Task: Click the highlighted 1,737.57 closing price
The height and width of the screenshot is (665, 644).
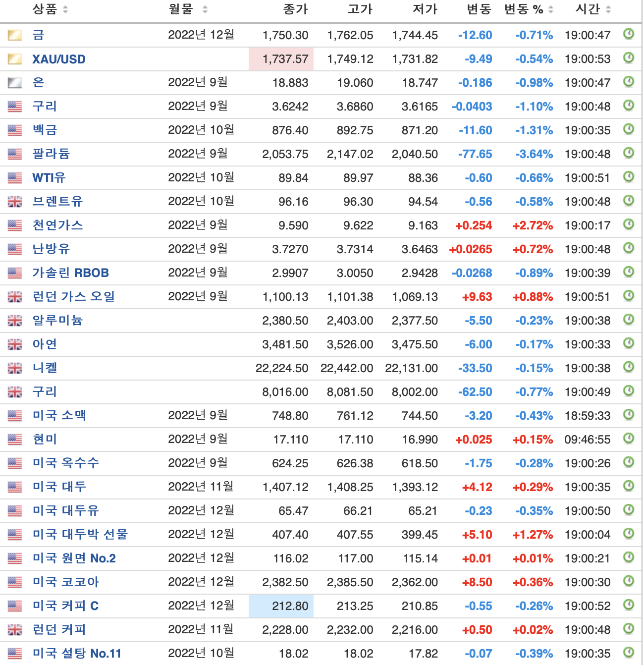Action: pos(281,59)
